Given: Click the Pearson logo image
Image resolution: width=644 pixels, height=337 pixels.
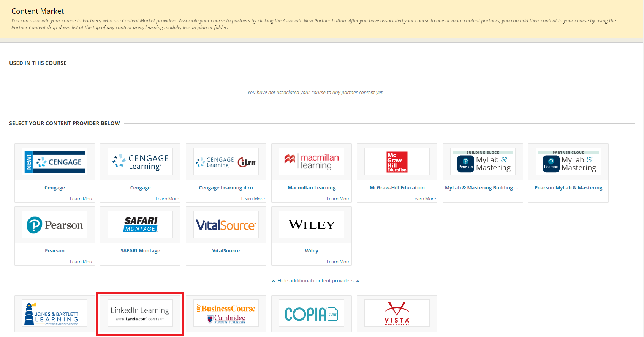Looking at the screenshot, I should pyautogui.click(x=55, y=225).
